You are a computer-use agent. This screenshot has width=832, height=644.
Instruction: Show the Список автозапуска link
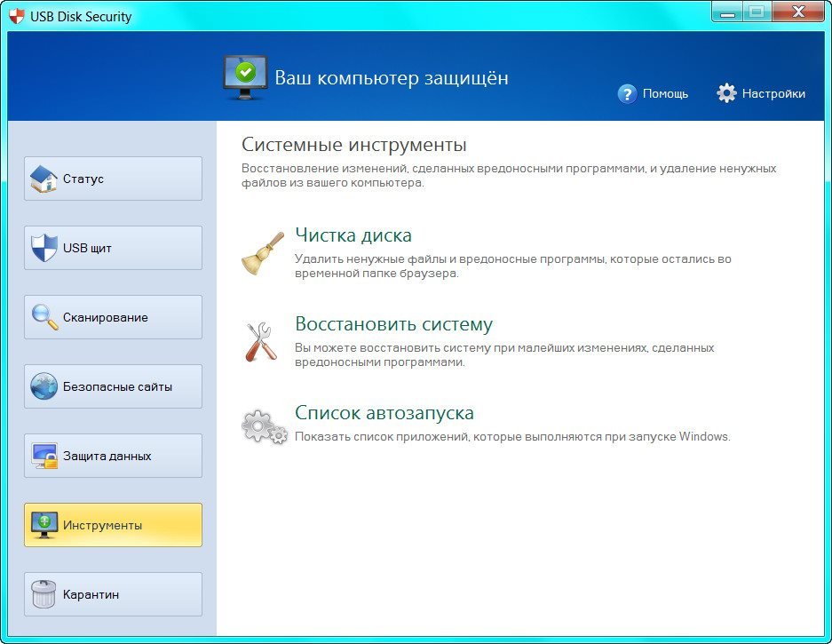click(x=384, y=412)
